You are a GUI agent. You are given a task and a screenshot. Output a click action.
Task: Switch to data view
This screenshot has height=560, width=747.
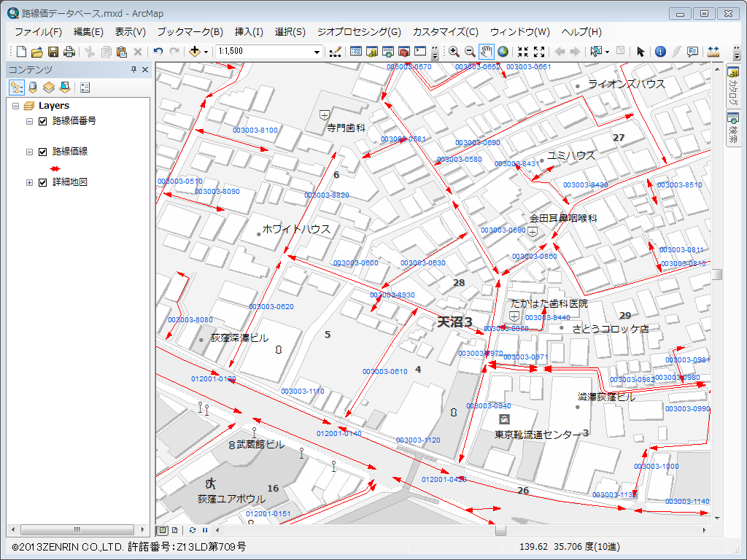(163, 530)
